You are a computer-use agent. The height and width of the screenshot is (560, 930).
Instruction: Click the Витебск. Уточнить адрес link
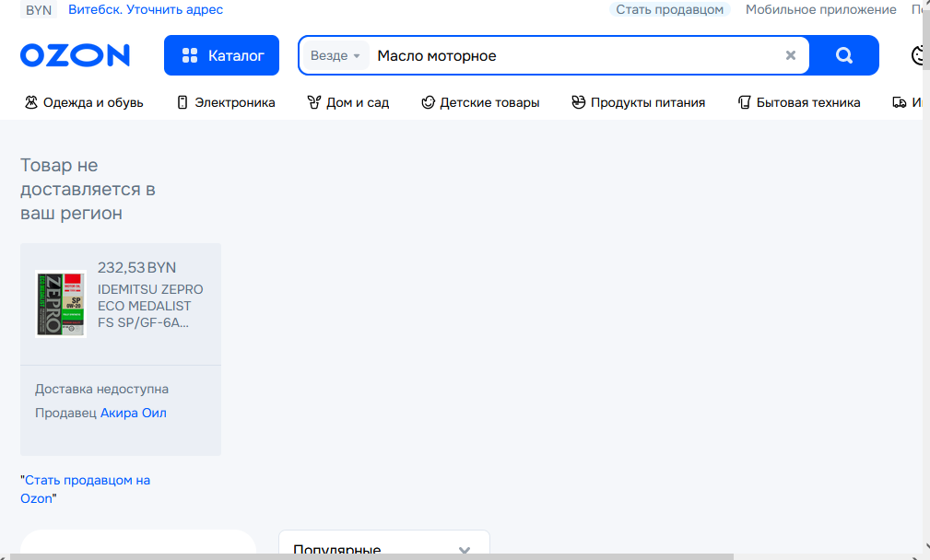[146, 9]
